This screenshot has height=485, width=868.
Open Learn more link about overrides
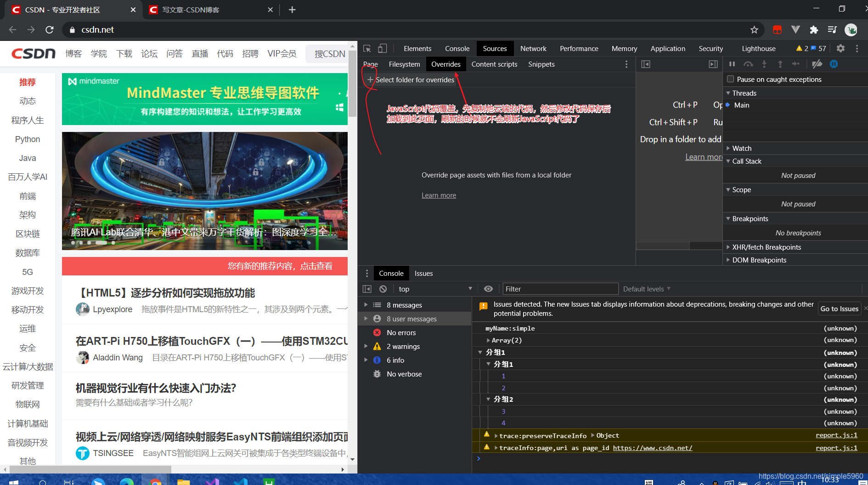439,195
